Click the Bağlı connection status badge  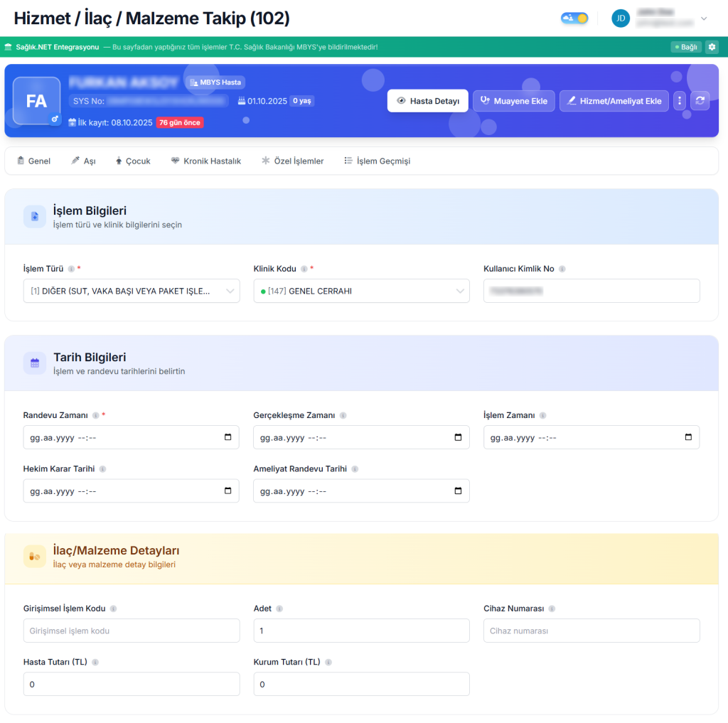coord(686,47)
